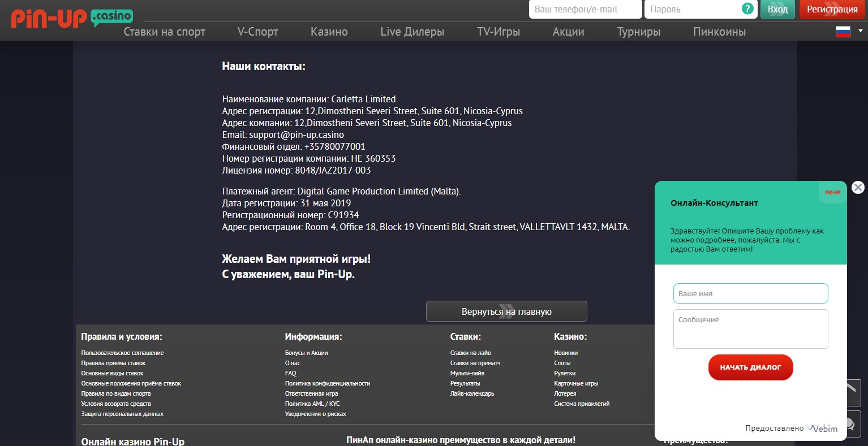Click the license number 8048/JAZ2017-003

333,170
